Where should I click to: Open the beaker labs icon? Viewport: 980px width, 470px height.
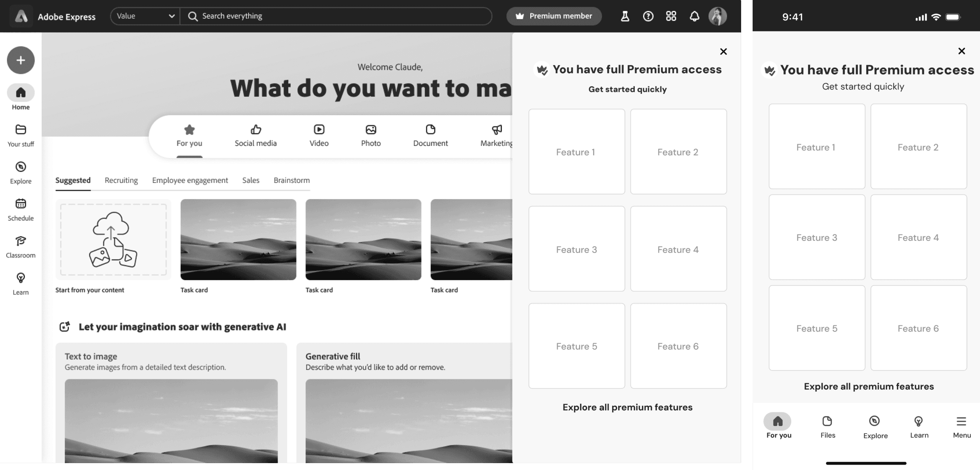[x=625, y=16]
